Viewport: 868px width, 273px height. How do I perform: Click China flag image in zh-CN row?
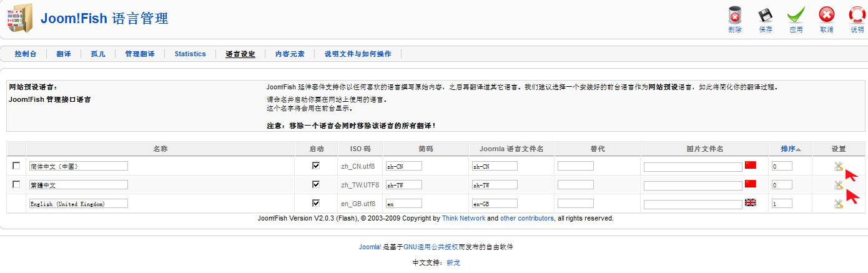click(751, 165)
